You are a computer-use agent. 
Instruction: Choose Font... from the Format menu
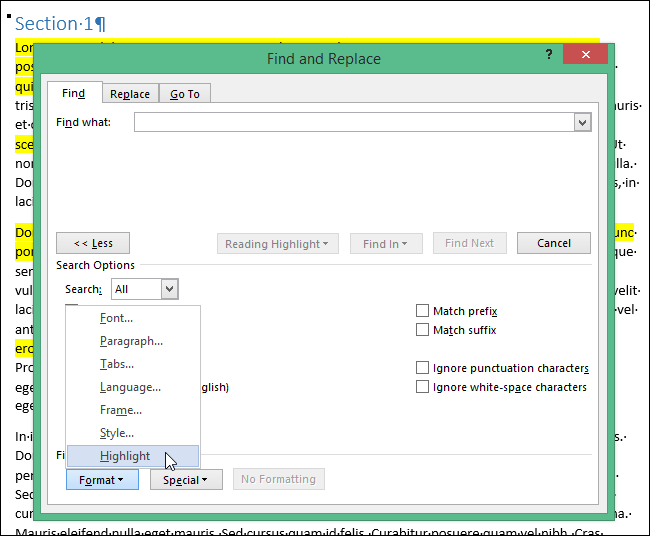click(133, 318)
